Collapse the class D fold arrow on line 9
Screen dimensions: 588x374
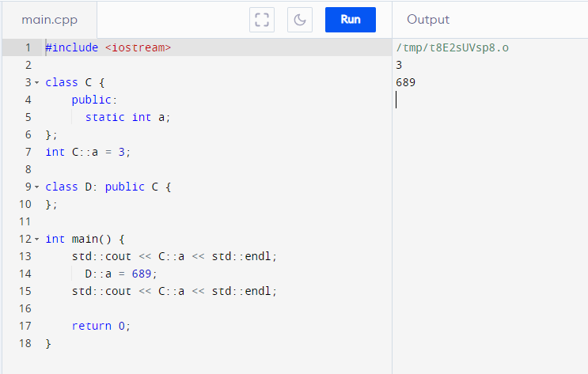(x=36, y=187)
